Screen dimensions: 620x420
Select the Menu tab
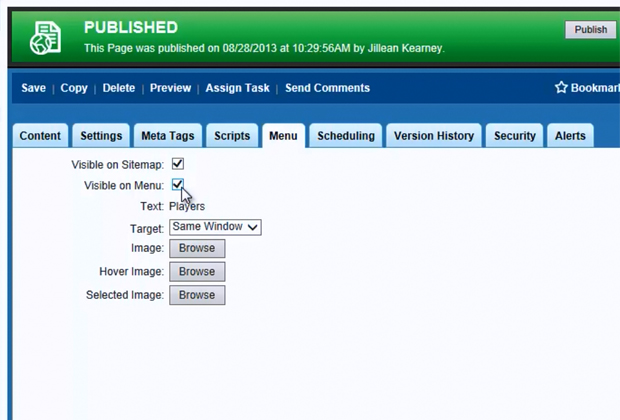pyautogui.click(x=283, y=136)
